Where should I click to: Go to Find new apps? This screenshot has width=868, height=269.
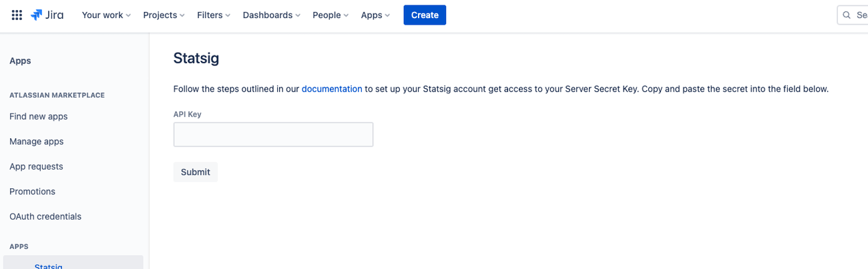click(39, 116)
